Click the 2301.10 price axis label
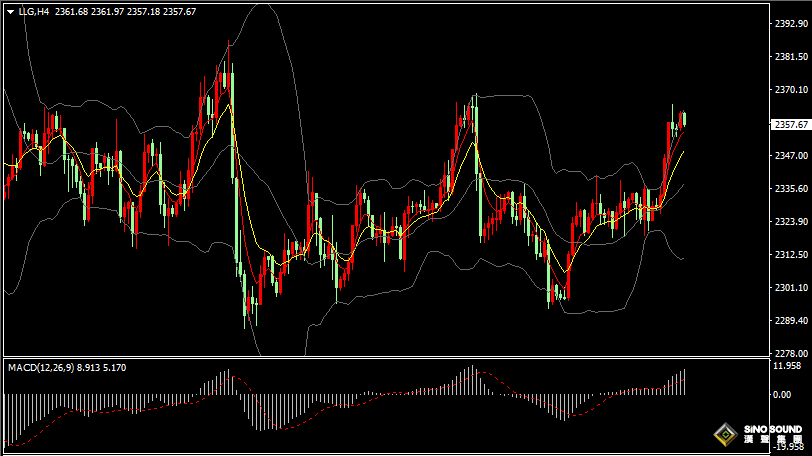The height and width of the screenshot is (456, 812). click(789, 288)
